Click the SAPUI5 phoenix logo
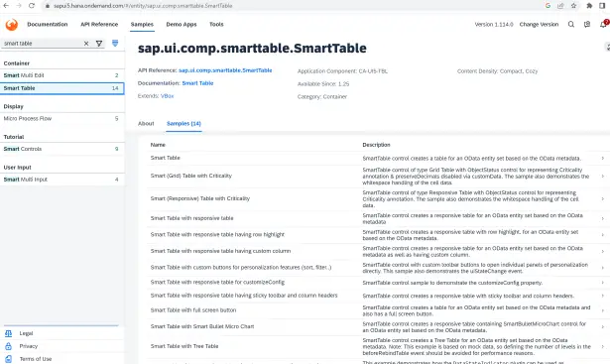 point(12,25)
